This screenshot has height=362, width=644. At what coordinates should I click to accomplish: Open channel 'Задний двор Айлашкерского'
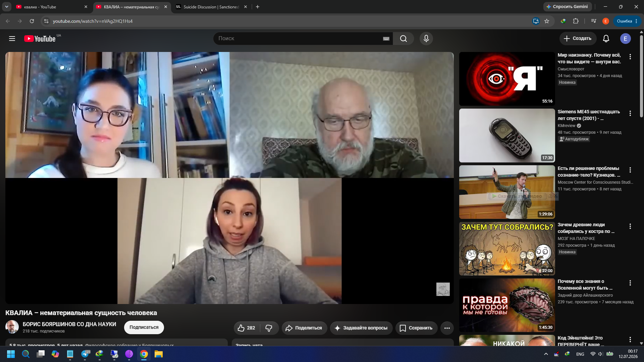tap(585, 295)
